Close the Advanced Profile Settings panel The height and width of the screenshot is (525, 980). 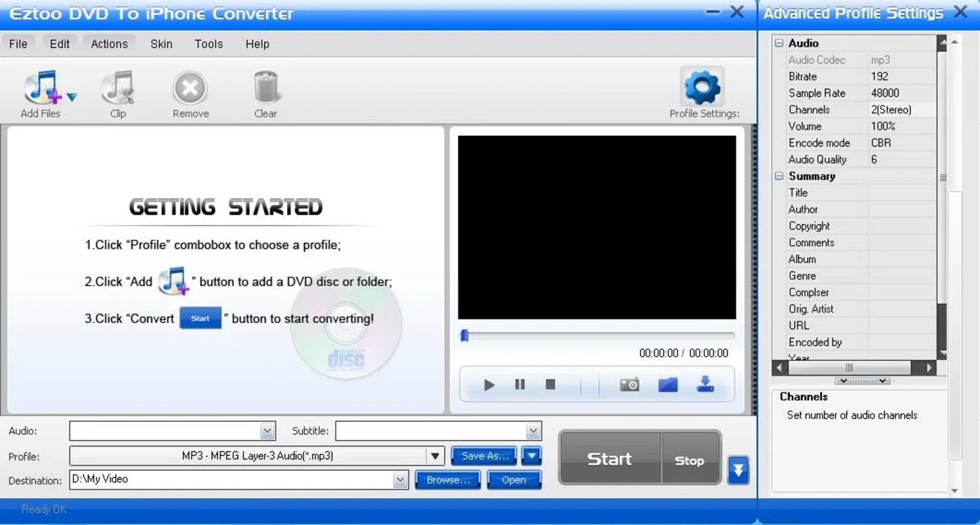(x=960, y=12)
